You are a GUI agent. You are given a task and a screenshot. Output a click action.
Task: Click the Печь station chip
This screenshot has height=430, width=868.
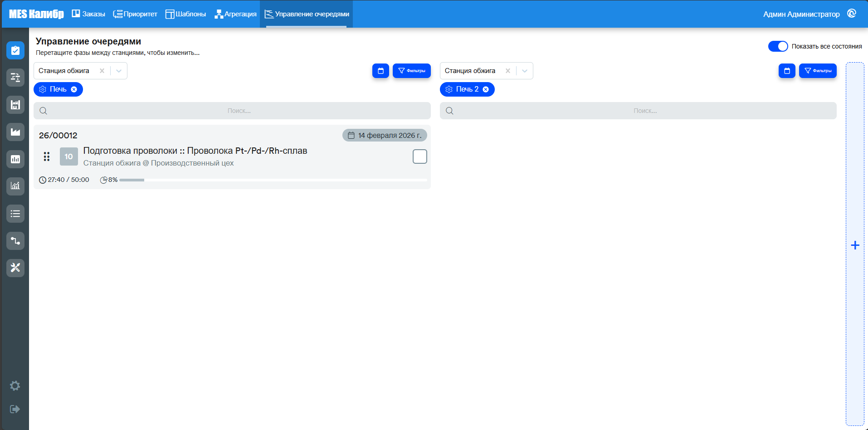[58, 89]
